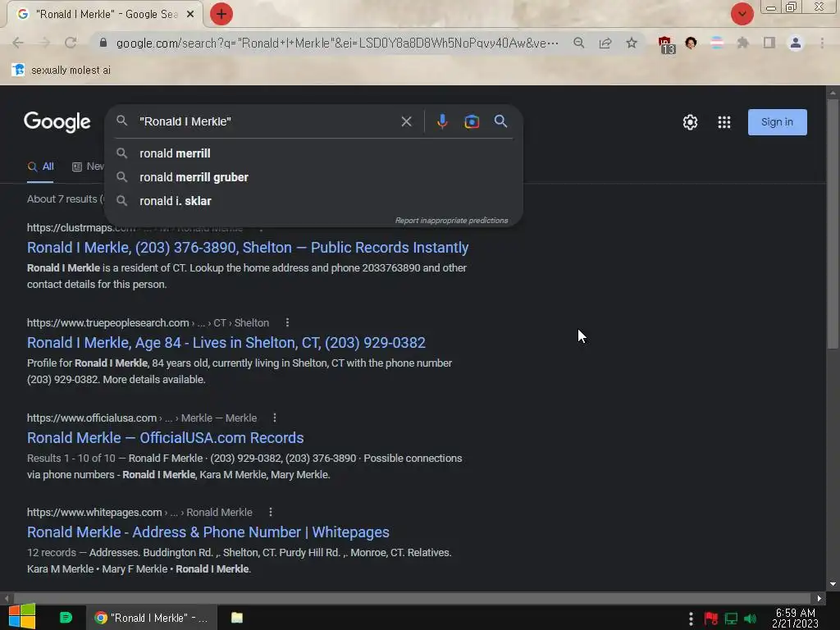This screenshot has height=630, width=840.
Task: Click Report inappropriate predictions
Action: pos(452,221)
